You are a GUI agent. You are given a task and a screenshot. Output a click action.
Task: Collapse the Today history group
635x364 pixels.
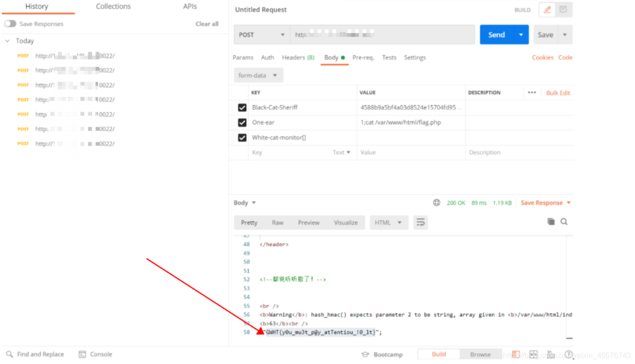(x=7, y=41)
